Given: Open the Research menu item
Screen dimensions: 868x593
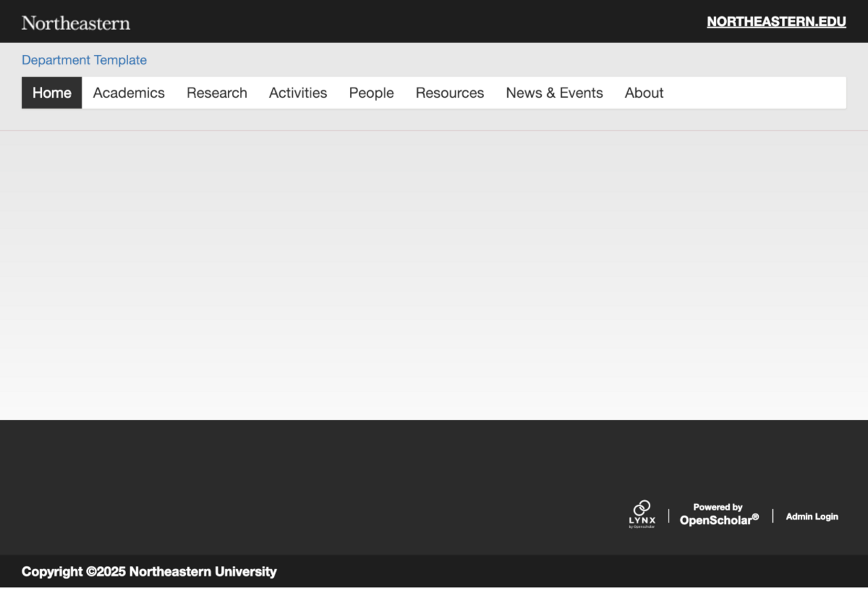Looking at the screenshot, I should pyautogui.click(x=216, y=92).
